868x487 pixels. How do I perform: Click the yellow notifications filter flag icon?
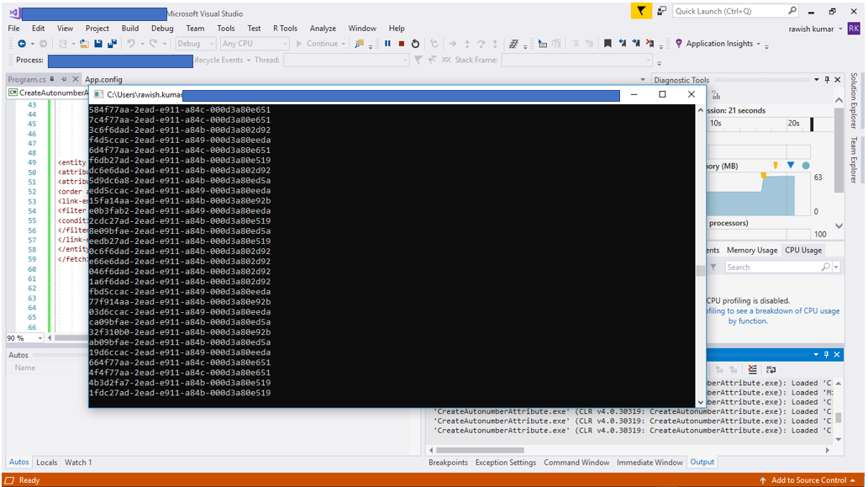pyautogui.click(x=642, y=11)
